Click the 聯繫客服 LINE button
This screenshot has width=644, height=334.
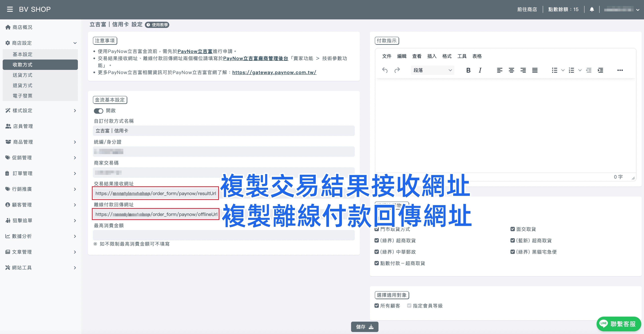(x=618, y=324)
